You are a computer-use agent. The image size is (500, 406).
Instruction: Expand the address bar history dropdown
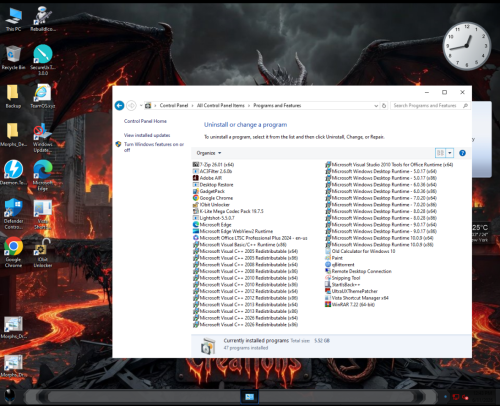376,106
